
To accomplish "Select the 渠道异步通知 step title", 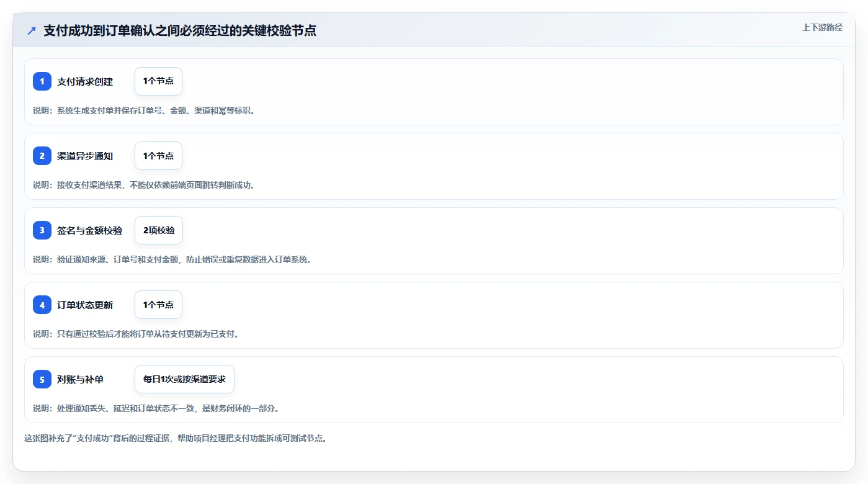I will [x=85, y=156].
